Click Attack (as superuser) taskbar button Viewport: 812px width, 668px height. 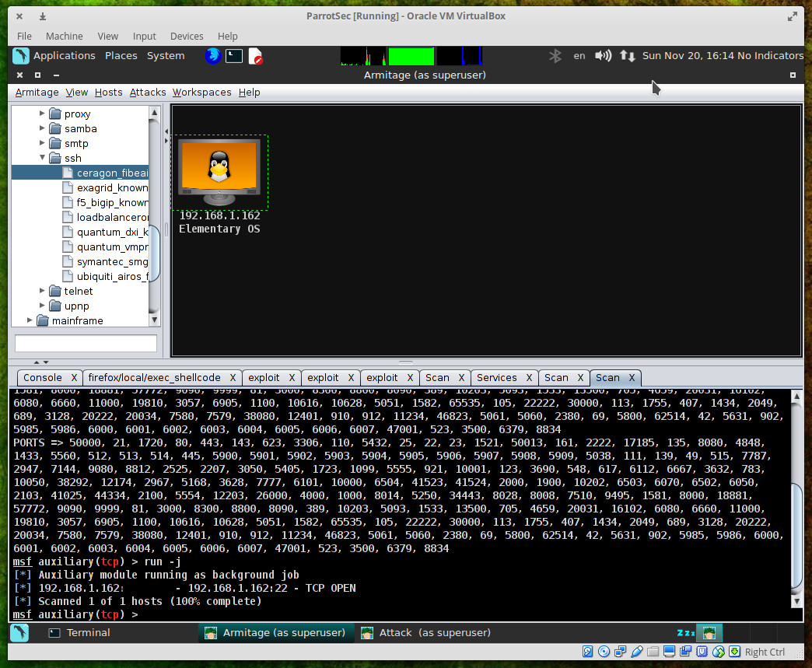pos(425,633)
